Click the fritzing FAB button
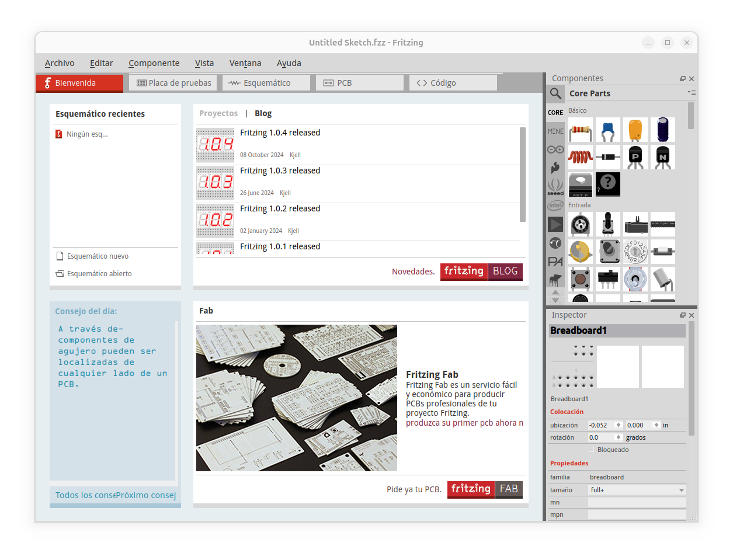This screenshot has width=733, height=560. point(485,489)
